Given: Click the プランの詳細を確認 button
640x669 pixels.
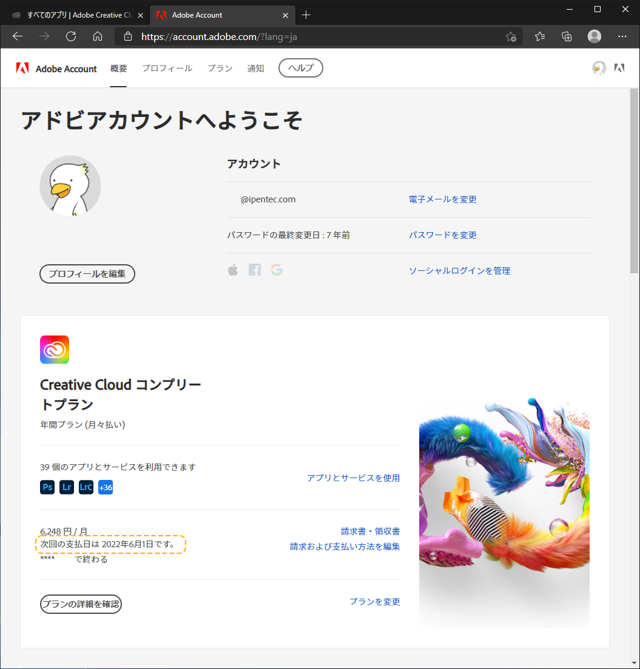Looking at the screenshot, I should point(81,604).
